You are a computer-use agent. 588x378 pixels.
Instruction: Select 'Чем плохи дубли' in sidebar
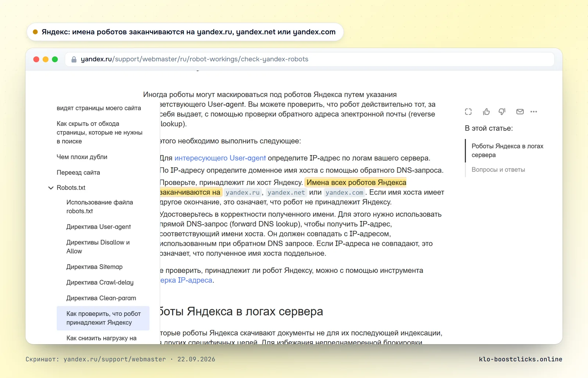82,157
